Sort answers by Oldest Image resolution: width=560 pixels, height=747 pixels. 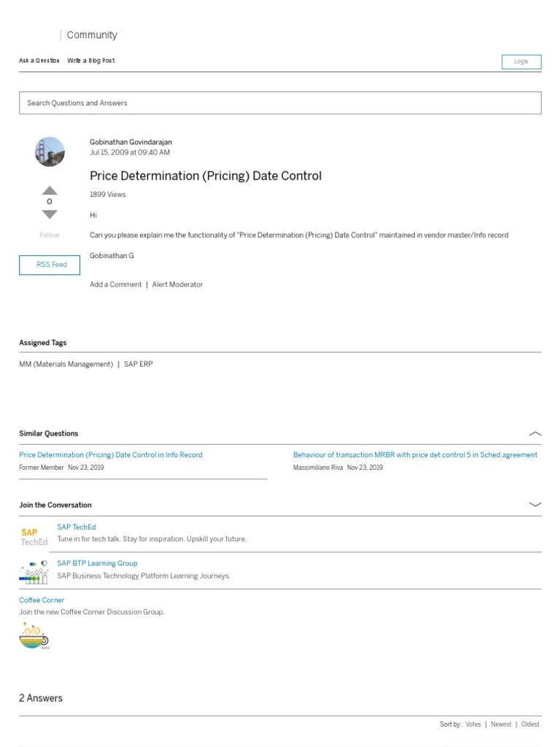click(x=529, y=724)
